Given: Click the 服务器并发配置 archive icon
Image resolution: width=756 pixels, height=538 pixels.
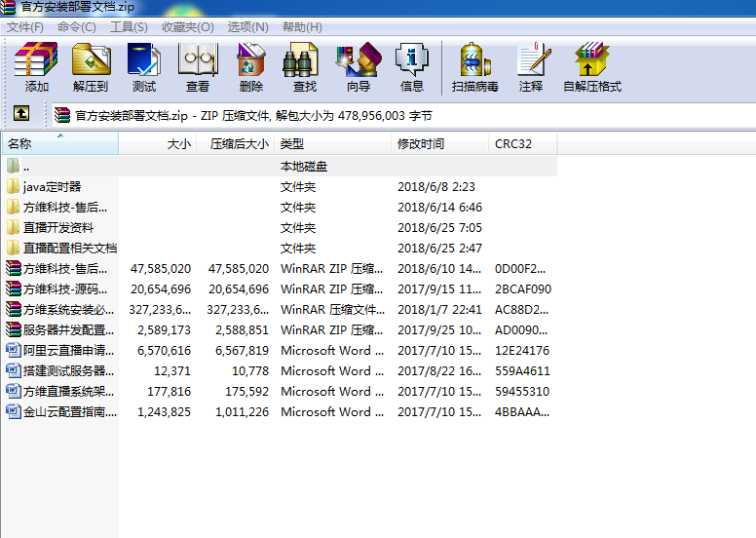Looking at the screenshot, I should (x=14, y=330).
